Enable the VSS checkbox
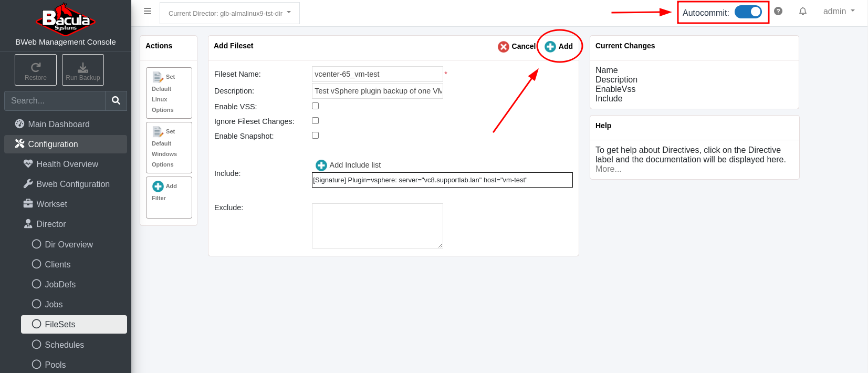868x373 pixels. pos(316,106)
